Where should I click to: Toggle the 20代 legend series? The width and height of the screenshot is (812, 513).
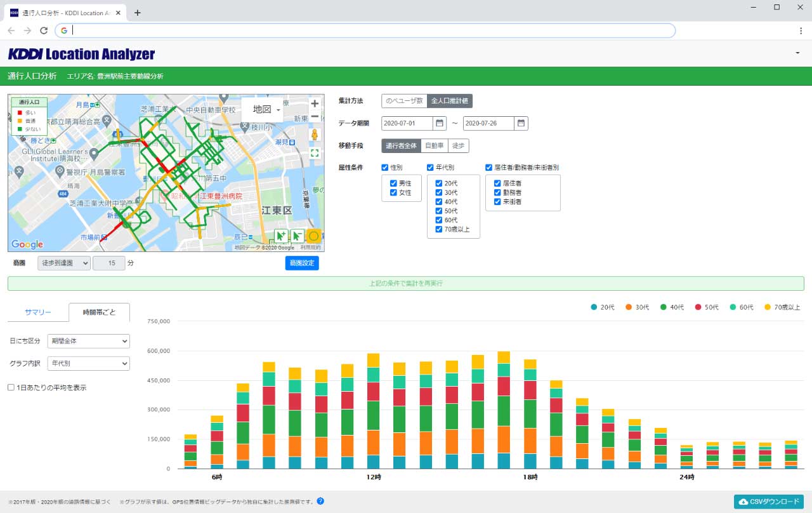click(603, 307)
